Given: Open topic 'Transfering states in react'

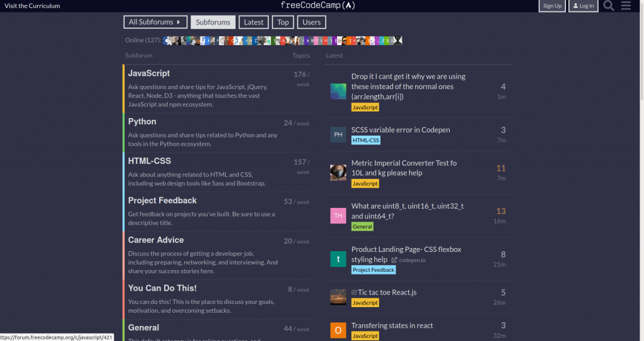Looking at the screenshot, I should [392, 325].
